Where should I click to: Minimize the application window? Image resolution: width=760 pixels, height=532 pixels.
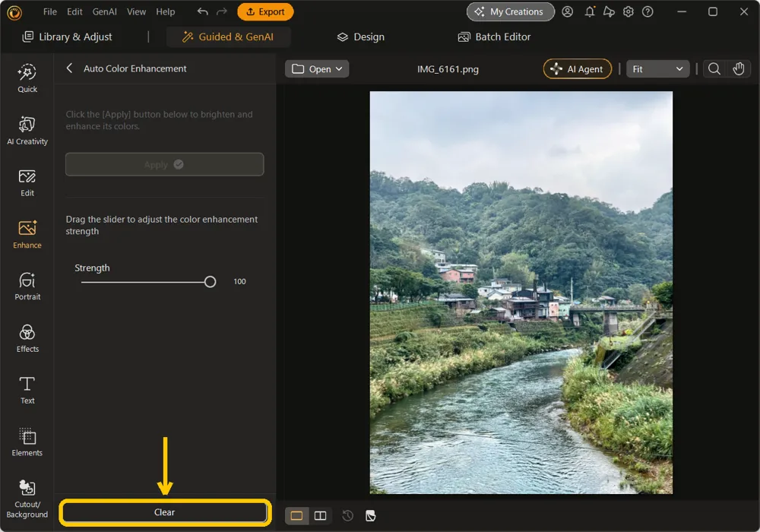(682, 11)
